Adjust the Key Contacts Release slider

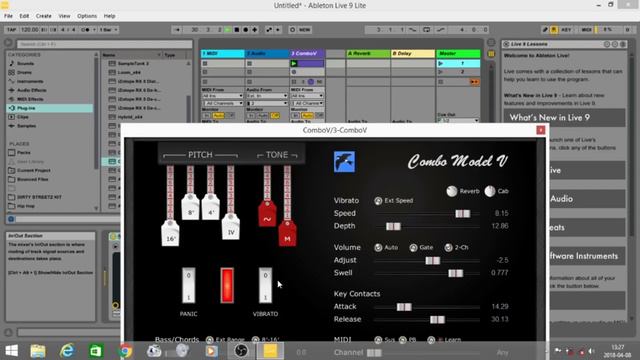click(437, 320)
